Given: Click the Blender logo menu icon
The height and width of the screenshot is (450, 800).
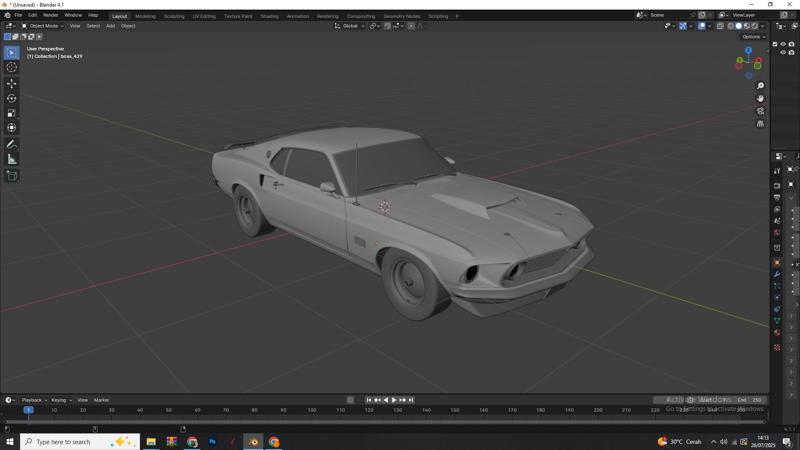Looking at the screenshot, I should coord(7,15).
